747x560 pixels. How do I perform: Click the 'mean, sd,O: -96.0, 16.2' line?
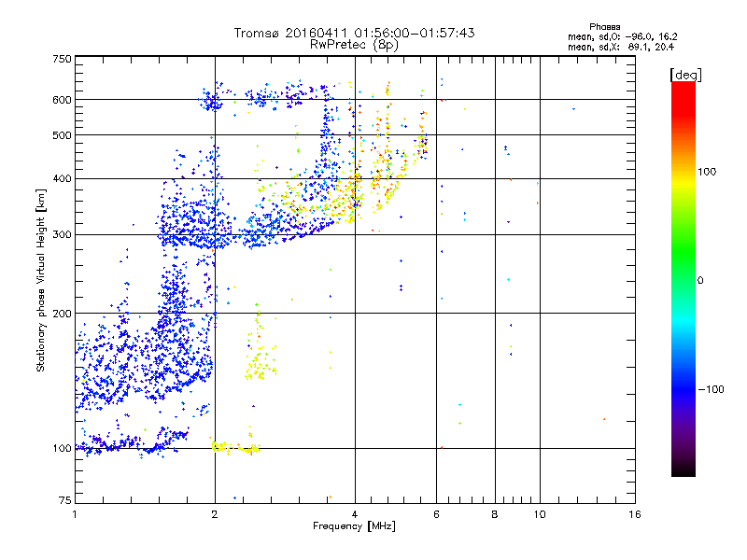pos(622,36)
